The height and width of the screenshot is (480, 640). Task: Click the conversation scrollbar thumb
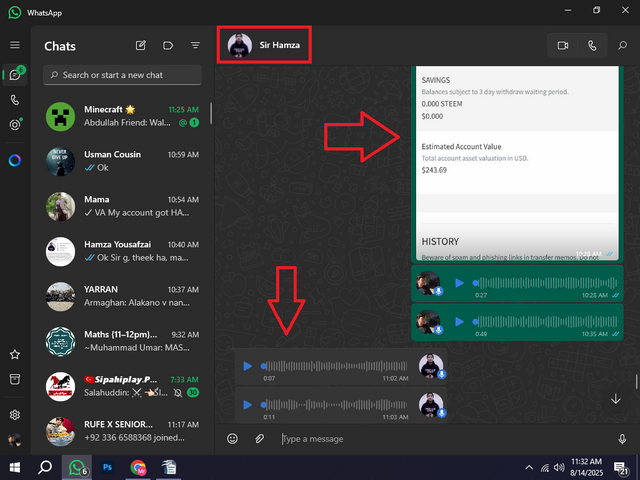coord(636,382)
